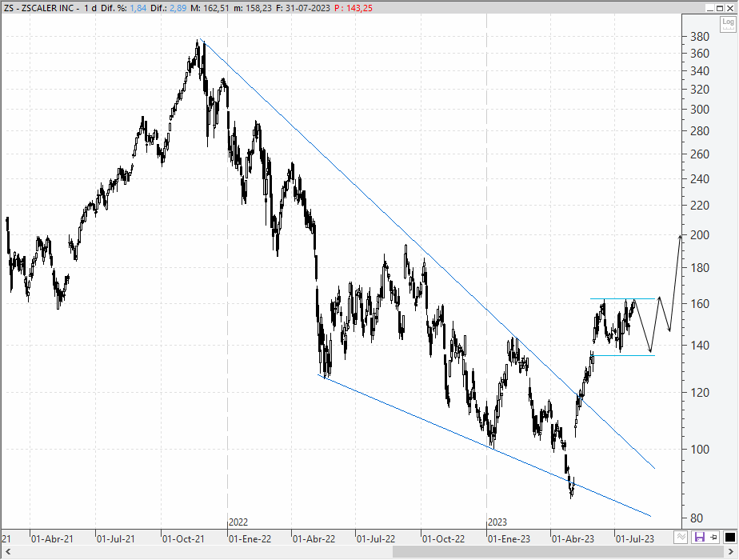Close the ZS chart window
739x560 pixels.
pos(730,8)
